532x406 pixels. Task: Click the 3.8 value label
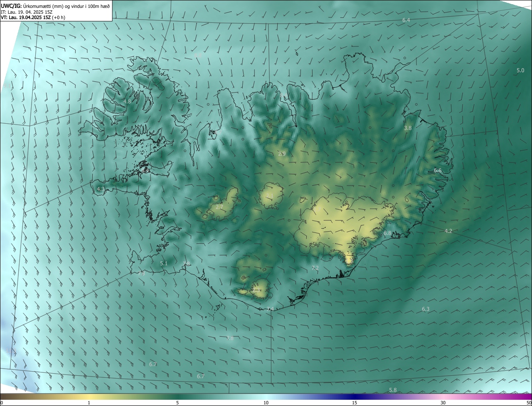point(408,128)
